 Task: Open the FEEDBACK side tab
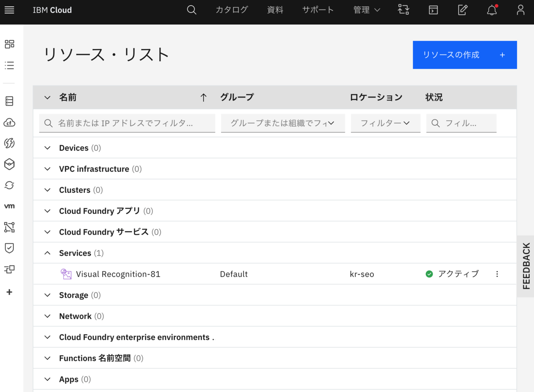pos(526,266)
